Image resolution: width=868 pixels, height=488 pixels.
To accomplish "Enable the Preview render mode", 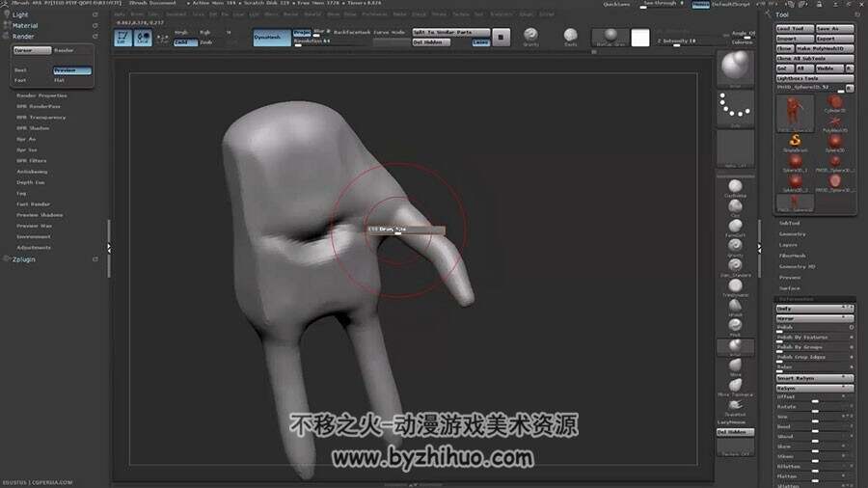I will point(72,70).
